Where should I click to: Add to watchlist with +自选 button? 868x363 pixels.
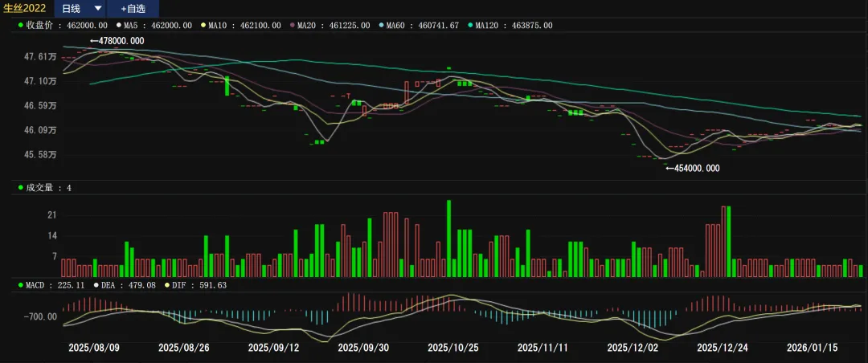(133, 8)
